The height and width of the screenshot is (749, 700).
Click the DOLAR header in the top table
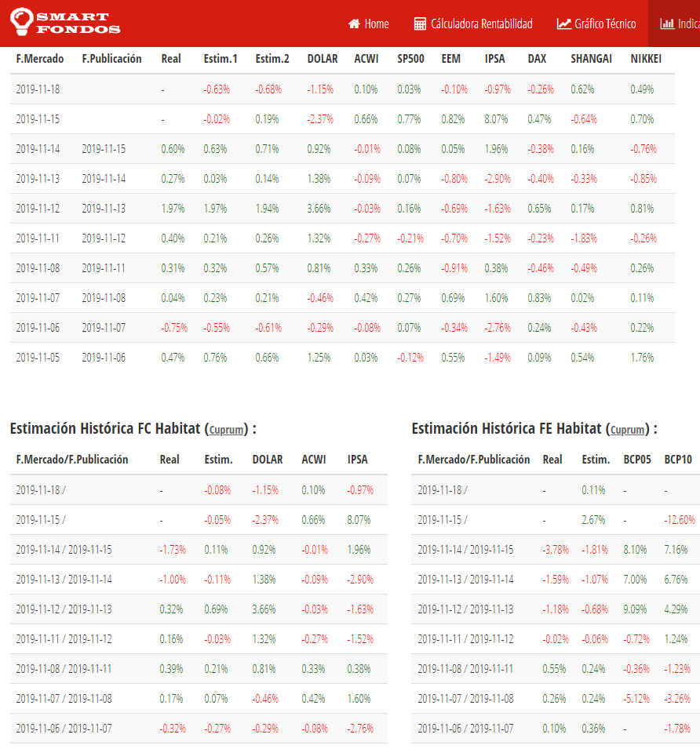point(323,59)
